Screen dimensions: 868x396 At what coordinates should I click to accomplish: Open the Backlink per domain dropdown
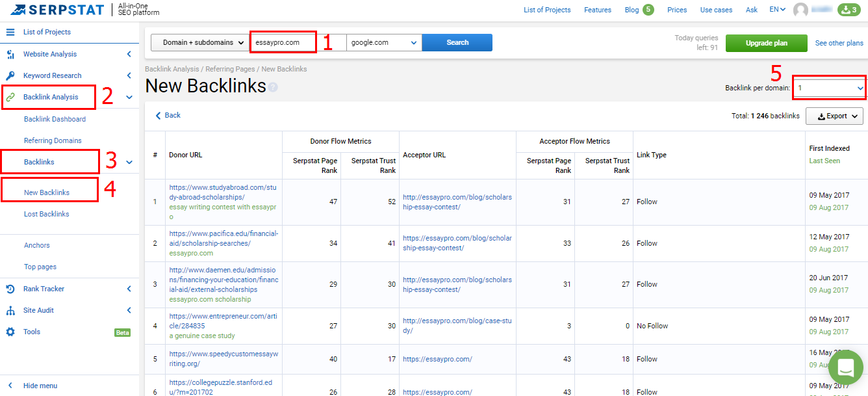pos(830,88)
